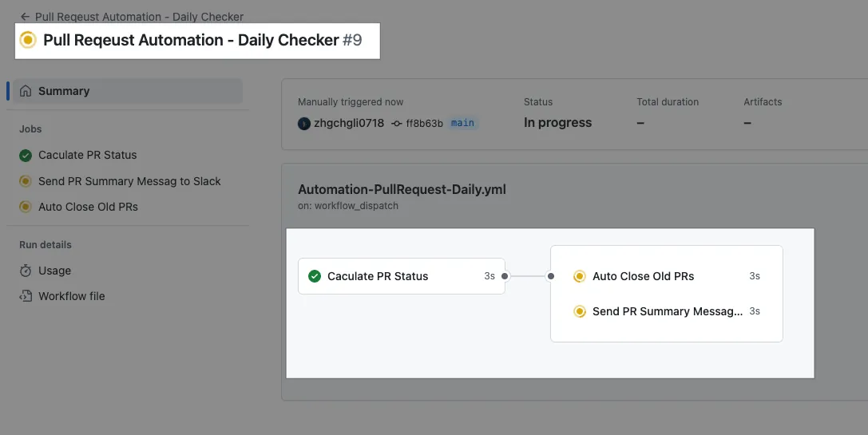Click the stopwatch icon next to Usage
Screen dimensions: 868x435
point(26,271)
